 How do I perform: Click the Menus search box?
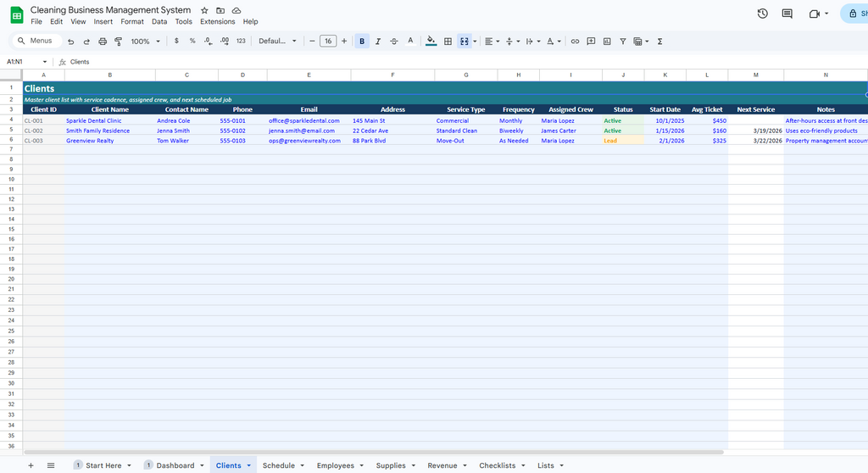(36, 41)
